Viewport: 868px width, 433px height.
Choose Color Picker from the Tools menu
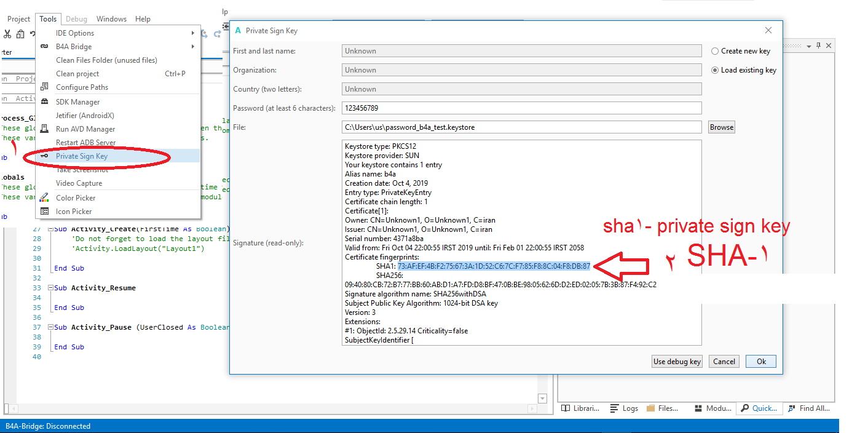tap(76, 198)
